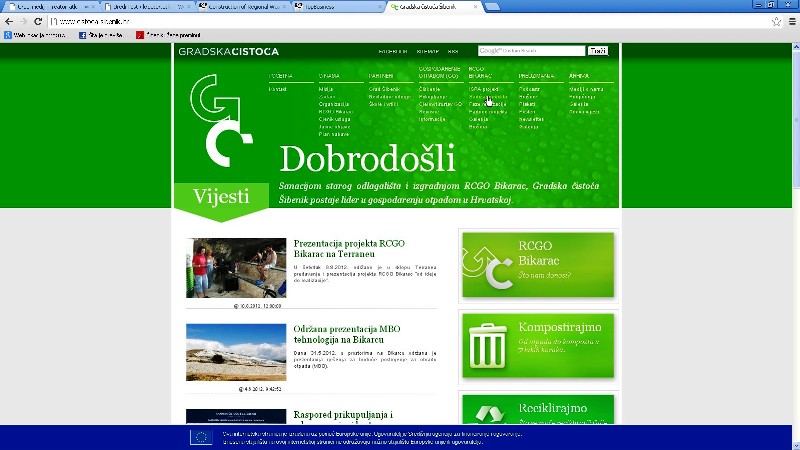Click the Kontakt link under Početna

click(278, 89)
